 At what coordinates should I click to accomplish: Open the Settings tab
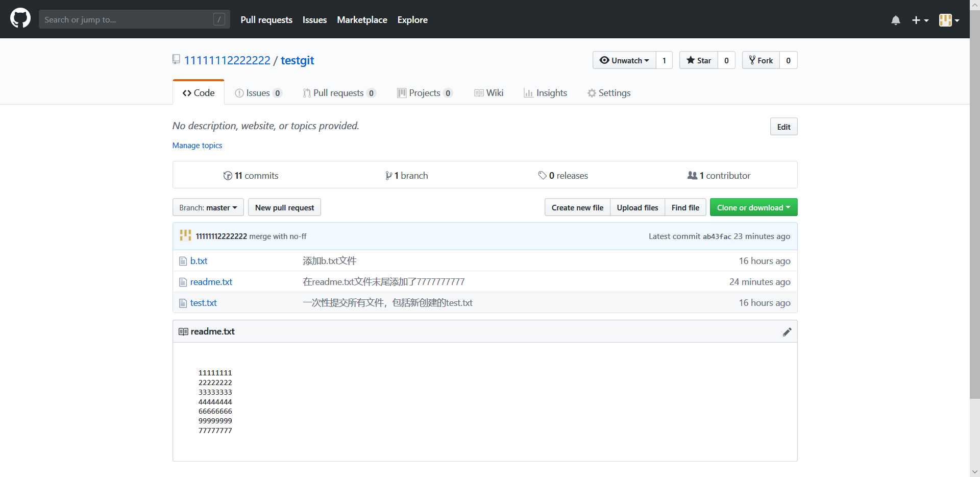click(609, 92)
